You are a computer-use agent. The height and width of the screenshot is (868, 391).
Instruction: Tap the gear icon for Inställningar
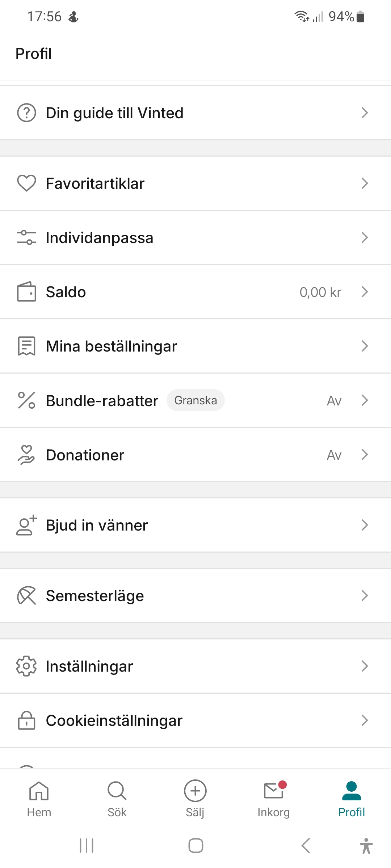26,666
